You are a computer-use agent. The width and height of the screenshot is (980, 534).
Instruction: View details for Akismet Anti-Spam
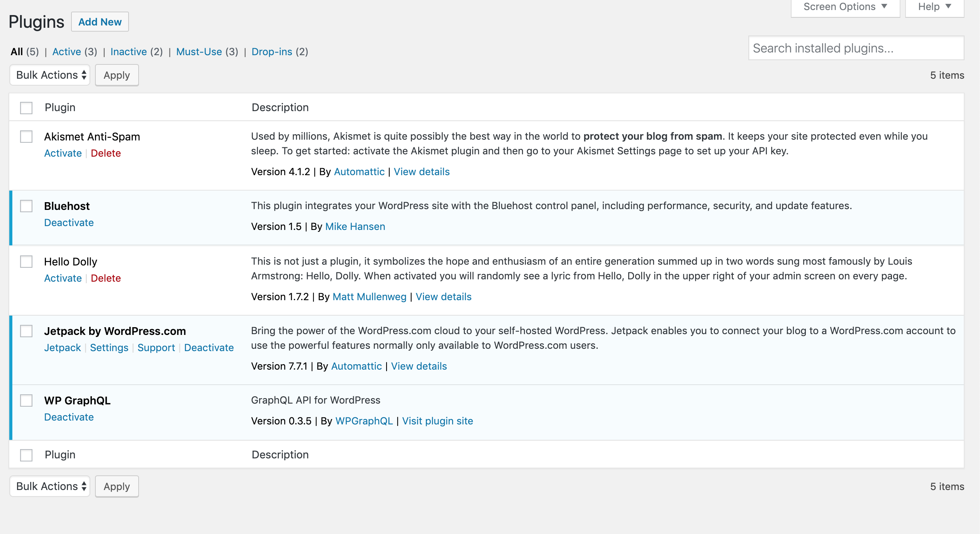[x=422, y=172]
